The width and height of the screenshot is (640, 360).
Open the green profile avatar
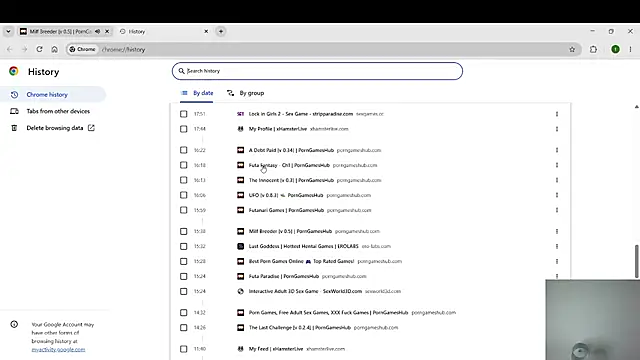click(x=615, y=49)
